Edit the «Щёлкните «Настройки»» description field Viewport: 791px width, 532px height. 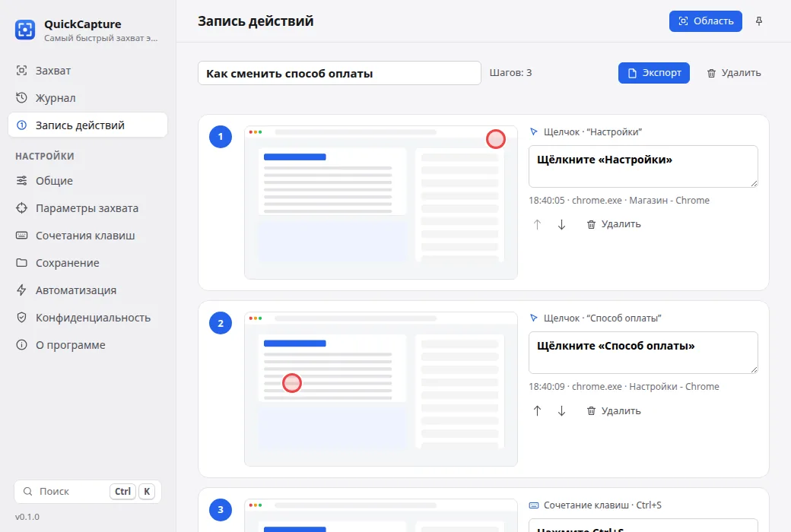pos(643,166)
